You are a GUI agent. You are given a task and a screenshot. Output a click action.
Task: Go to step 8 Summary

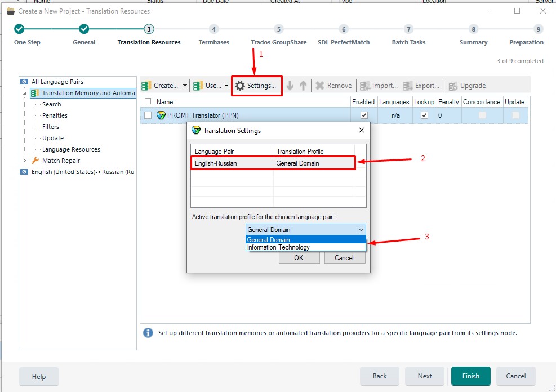tap(473, 29)
